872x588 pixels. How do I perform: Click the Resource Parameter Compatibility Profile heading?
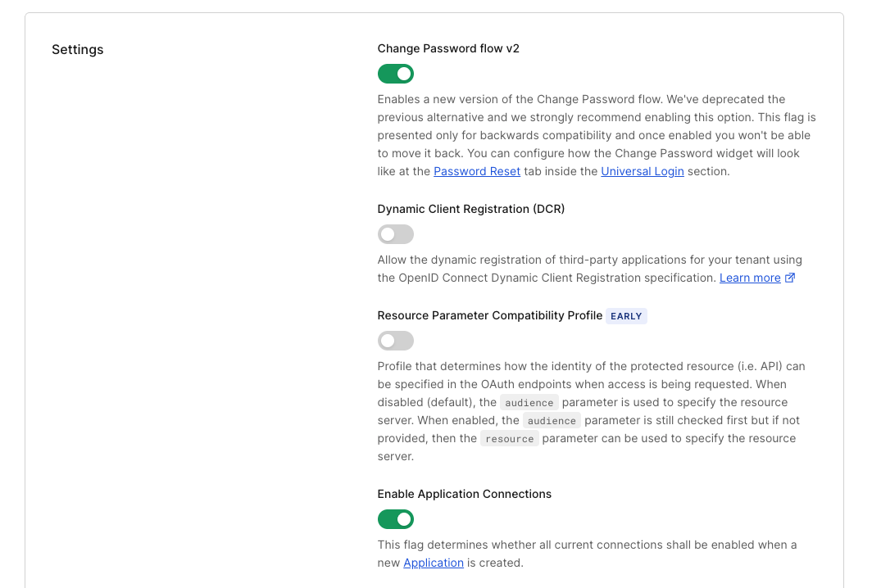coord(490,315)
